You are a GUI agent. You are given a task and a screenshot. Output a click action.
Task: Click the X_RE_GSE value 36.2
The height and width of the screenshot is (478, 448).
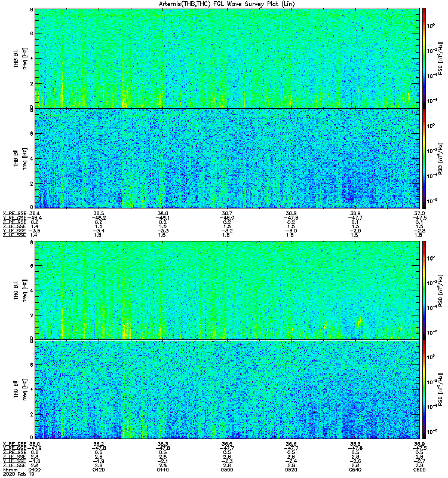pos(99,444)
